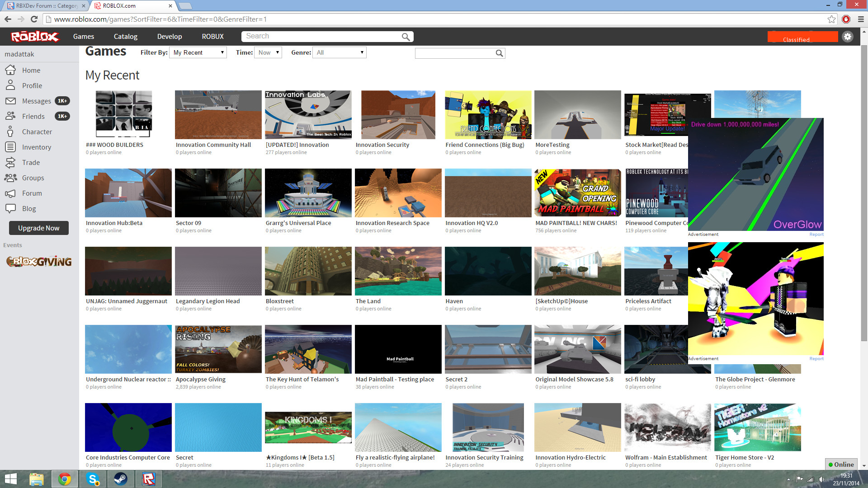Open the Time filter dropdown
Viewport: 868px width, 488px height.
tap(268, 52)
